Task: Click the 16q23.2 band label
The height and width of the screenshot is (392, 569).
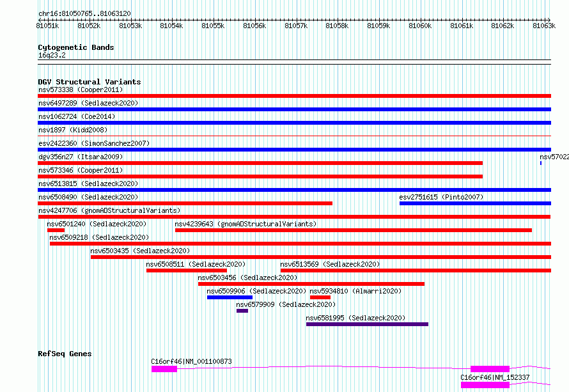Action: [x=52, y=55]
